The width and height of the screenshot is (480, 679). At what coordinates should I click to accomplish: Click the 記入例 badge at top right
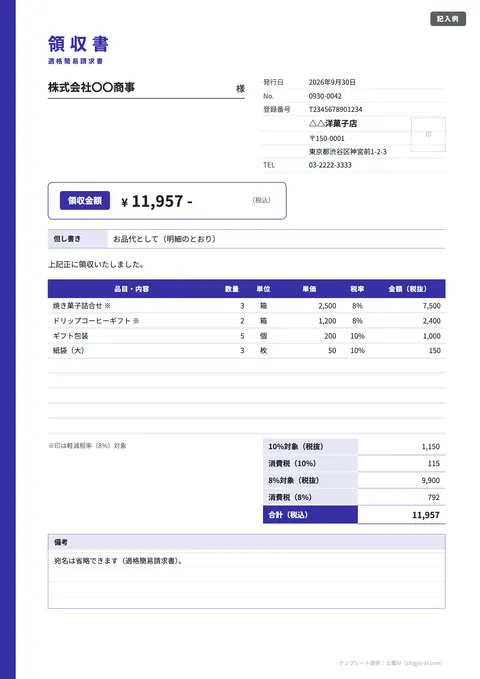[448, 19]
